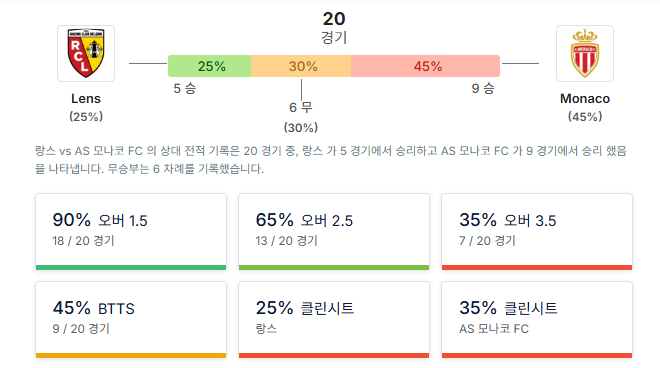Click the 25% 클린시트 랑스 card
The height and width of the screenshot is (368, 660).
click(334, 320)
